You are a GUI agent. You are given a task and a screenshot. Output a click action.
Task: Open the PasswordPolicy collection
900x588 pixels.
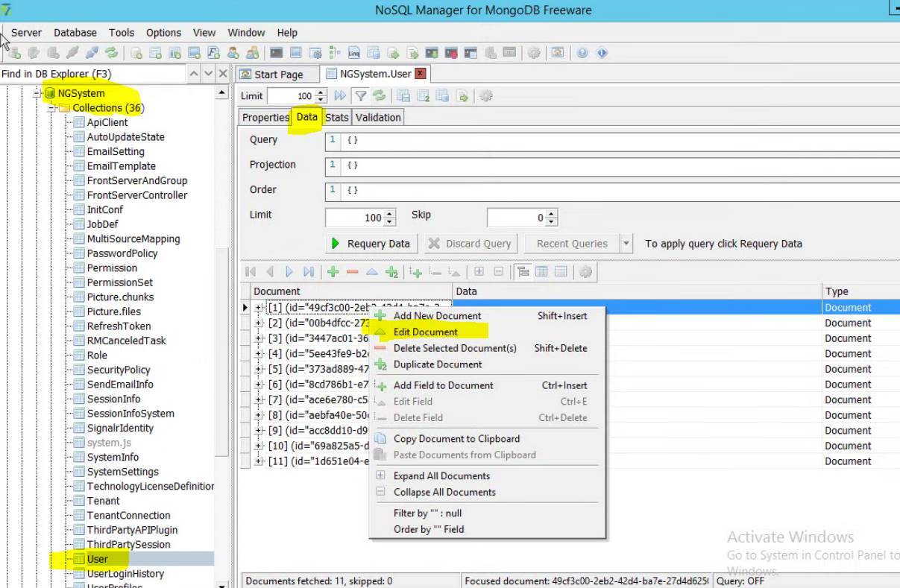[x=122, y=253]
